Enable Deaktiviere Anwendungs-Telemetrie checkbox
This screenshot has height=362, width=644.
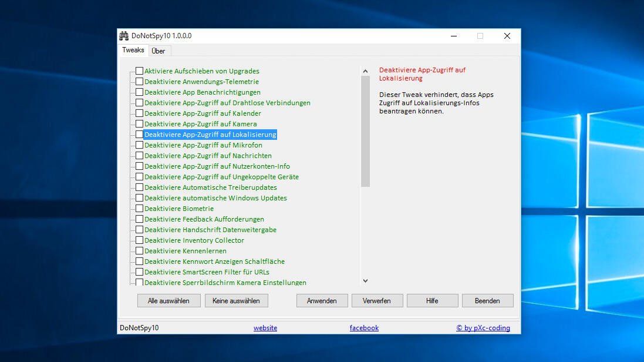pos(140,82)
